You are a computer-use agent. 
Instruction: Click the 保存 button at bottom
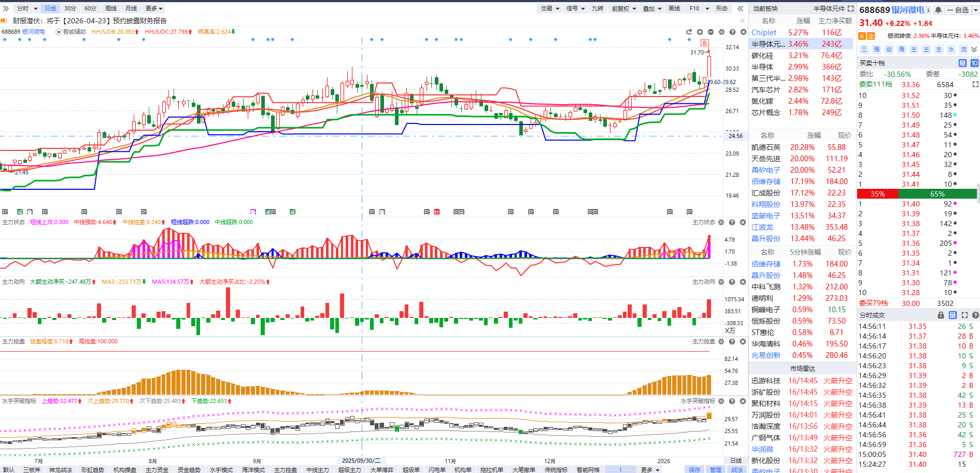[x=694, y=469]
